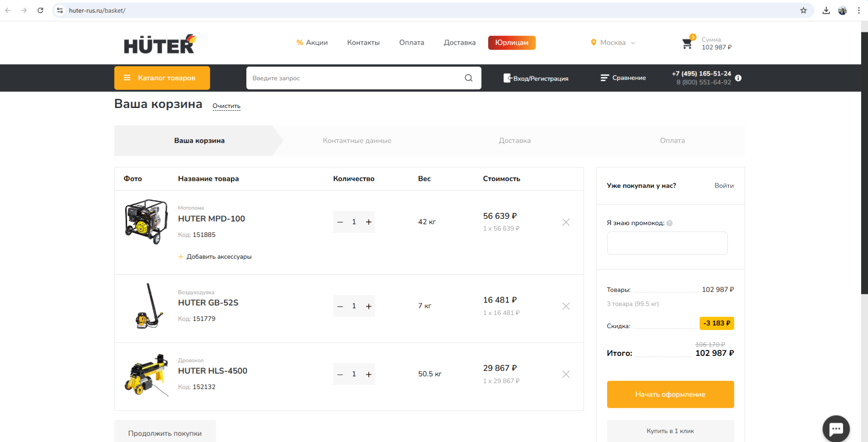Click the discount badge -3 183 ₽
This screenshot has height=442, width=868.
point(717,323)
